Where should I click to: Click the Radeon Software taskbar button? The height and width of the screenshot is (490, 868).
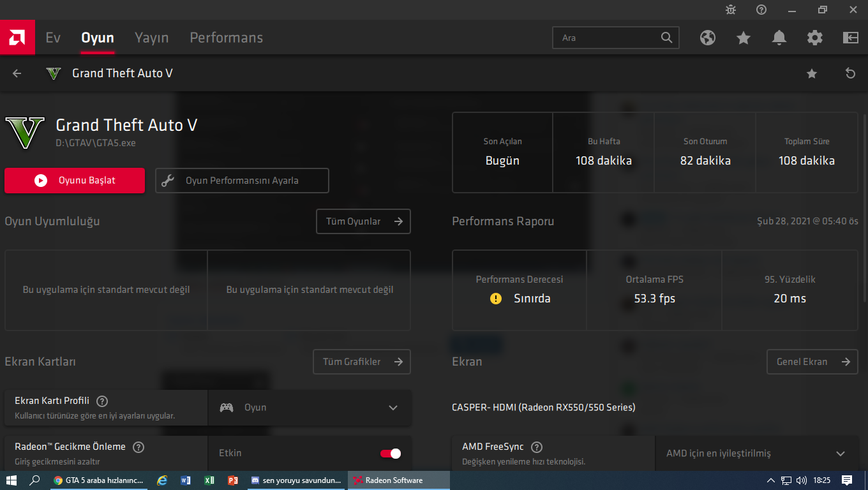point(399,480)
